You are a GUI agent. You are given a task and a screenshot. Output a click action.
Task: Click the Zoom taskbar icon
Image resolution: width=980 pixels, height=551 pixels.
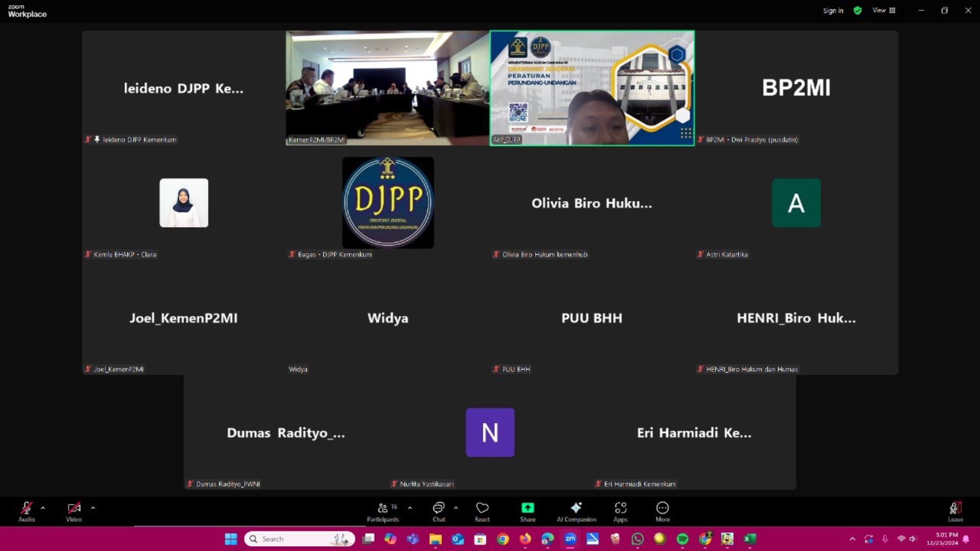(x=570, y=539)
